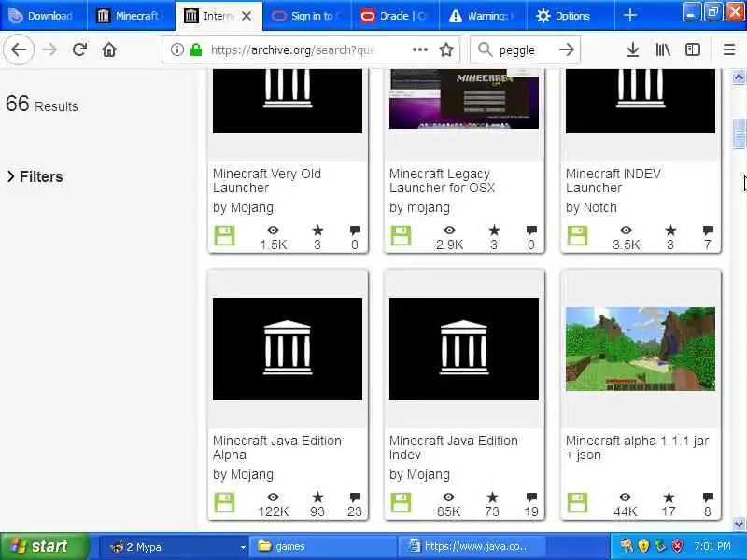Click reviews bubble on Java Edition Alpha card

point(355,497)
